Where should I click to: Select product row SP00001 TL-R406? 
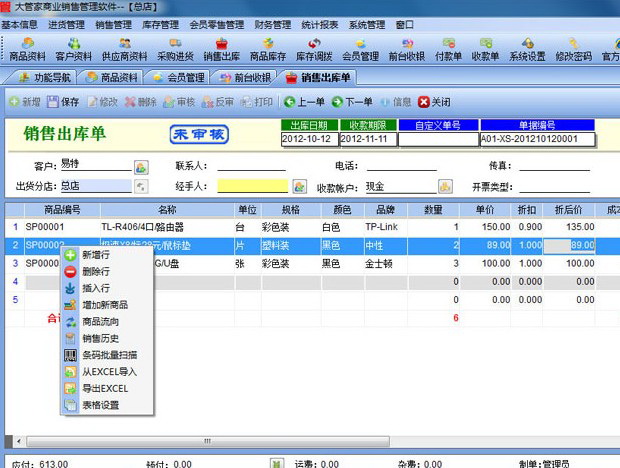tap(312, 227)
